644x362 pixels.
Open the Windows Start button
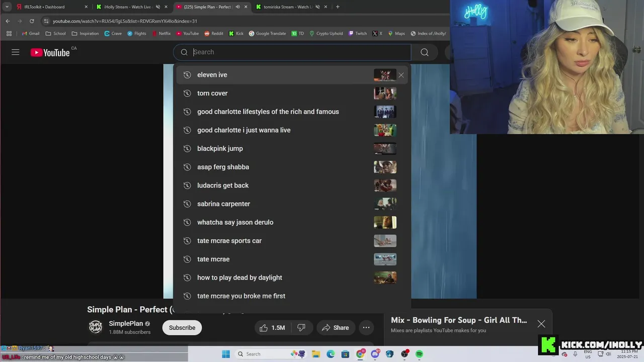pos(226,354)
